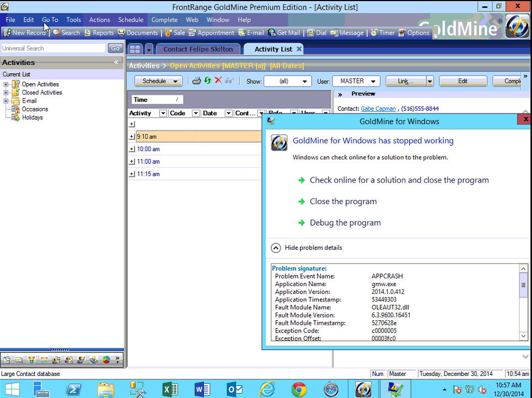Collapse the problem details section
The width and height of the screenshot is (532, 398).
coord(276,248)
